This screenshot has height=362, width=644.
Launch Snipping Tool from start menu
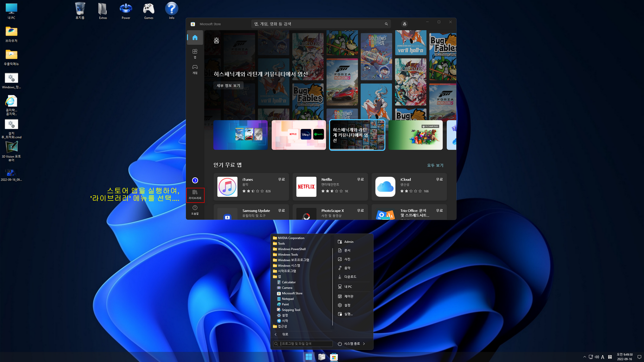click(x=289, y=310)
